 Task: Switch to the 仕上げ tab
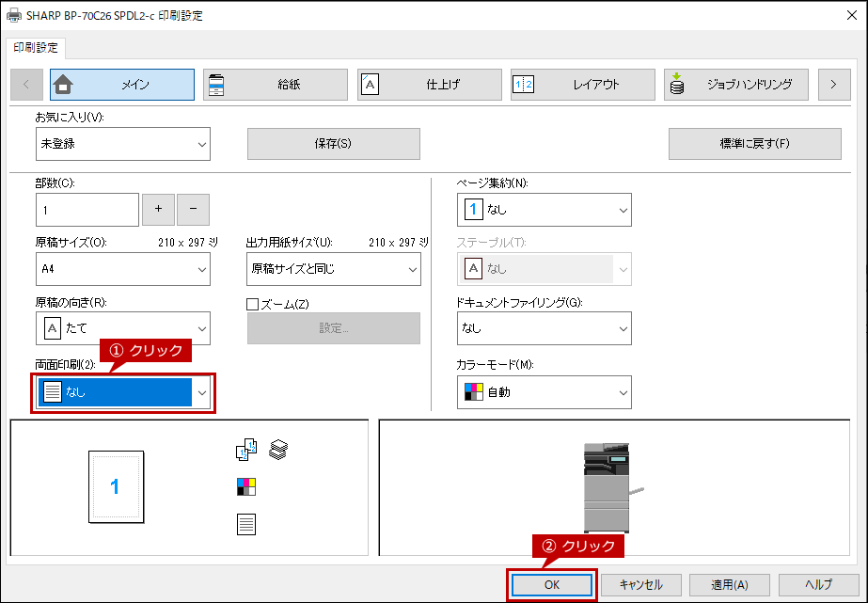[x=430, y=85]
